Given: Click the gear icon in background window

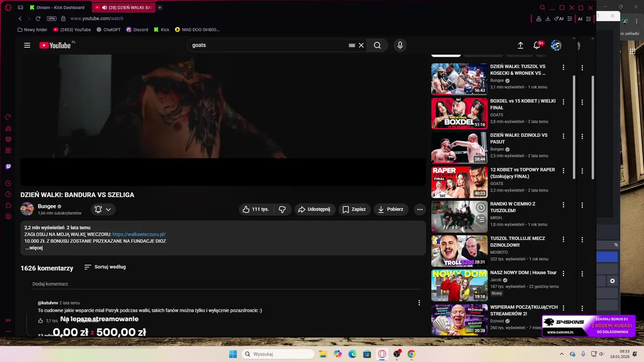Looking at the screenshot, I should coord(612,281).
